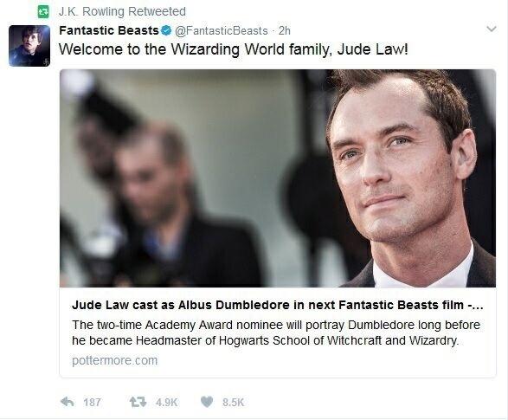Click the article description about Academy Award nominee

(276, 333)
